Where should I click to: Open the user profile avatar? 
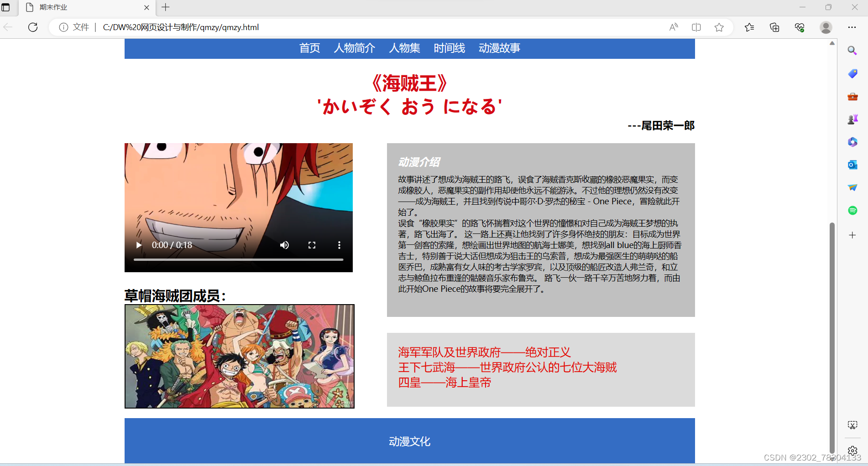click(826, 27)
